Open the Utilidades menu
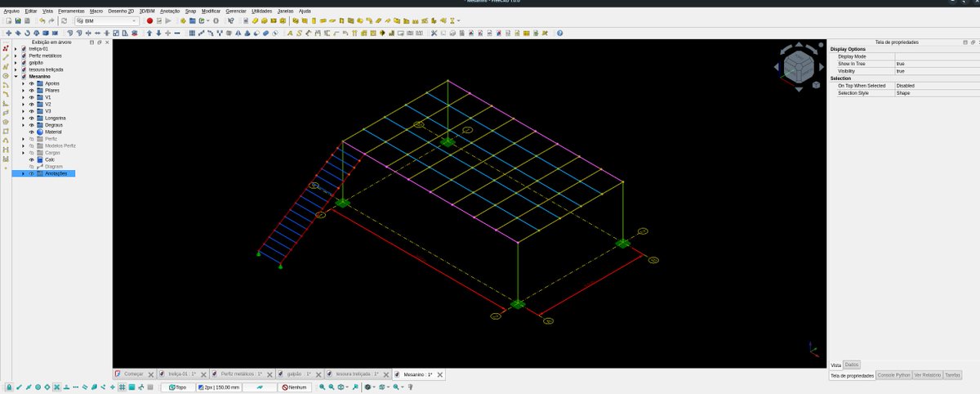This screenshot has height=394, width=980. tap(262, 11)
